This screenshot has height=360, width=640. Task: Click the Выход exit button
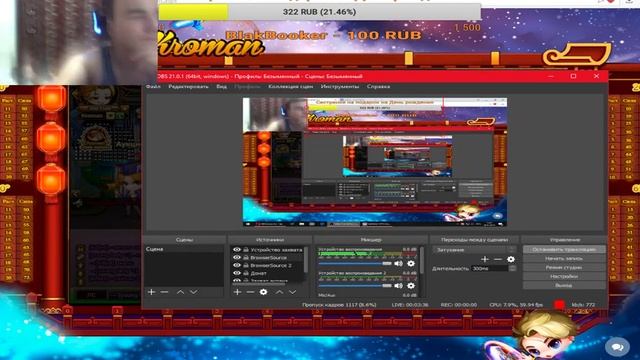point(564,285)
